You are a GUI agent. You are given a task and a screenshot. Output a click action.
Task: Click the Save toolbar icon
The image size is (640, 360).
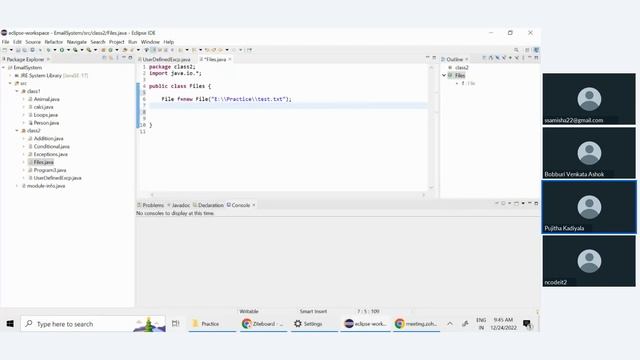18,50
